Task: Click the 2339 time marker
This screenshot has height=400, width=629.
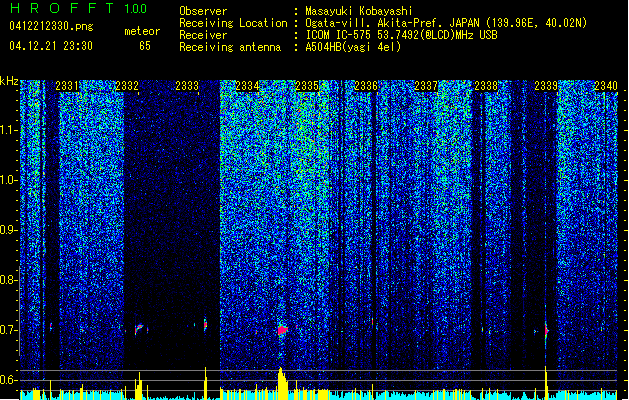Action: [x=546, y=86]
